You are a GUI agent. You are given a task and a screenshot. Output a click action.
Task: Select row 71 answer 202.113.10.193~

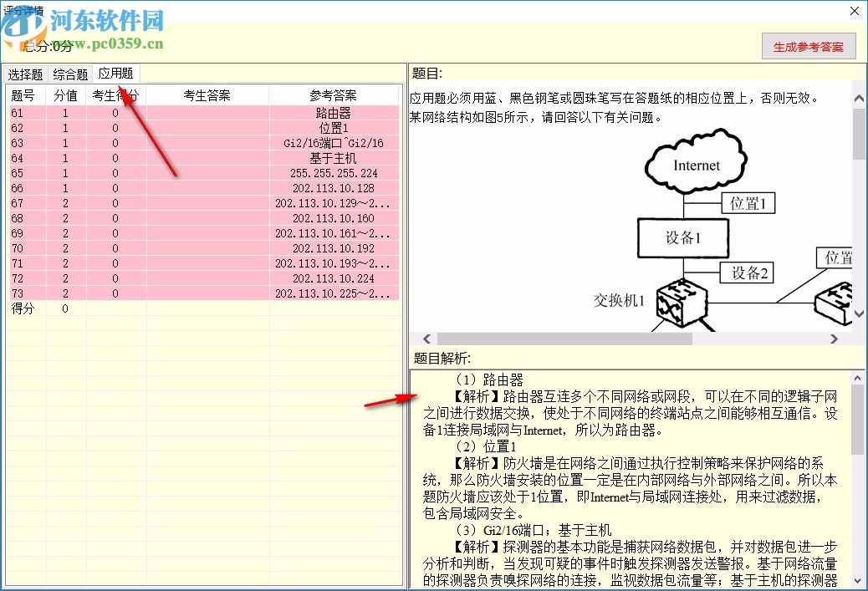coord(204,263)
